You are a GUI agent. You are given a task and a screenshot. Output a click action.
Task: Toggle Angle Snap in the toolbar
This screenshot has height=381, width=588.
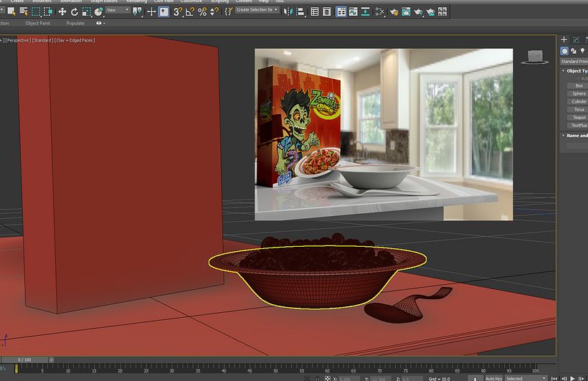click(190, 11)
